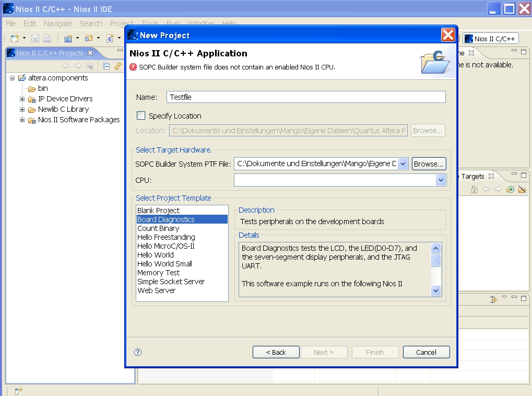Select Newlib C Library folder
The width and height of the screenshot is (532, 396).
coord(63,109)
